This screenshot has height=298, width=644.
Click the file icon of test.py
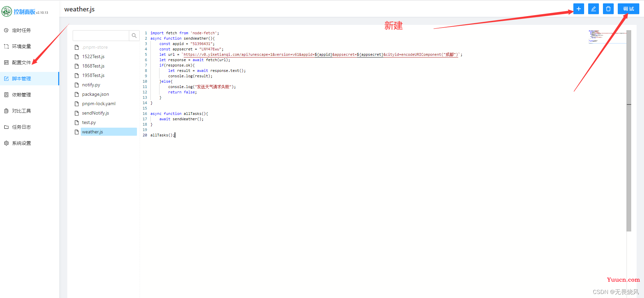pyautogui.click(x=77, y=123)
